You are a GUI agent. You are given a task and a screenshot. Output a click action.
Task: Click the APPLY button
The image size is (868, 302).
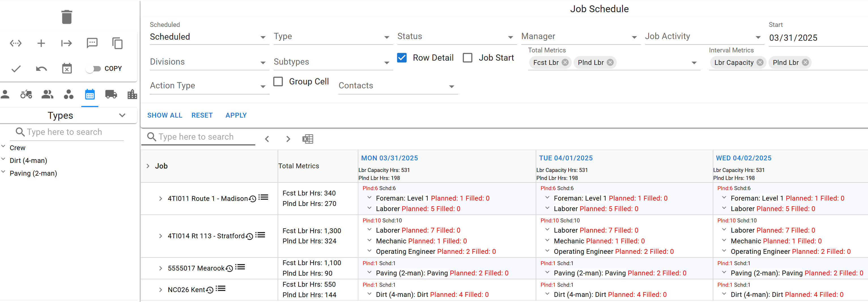tap(236, 115)
